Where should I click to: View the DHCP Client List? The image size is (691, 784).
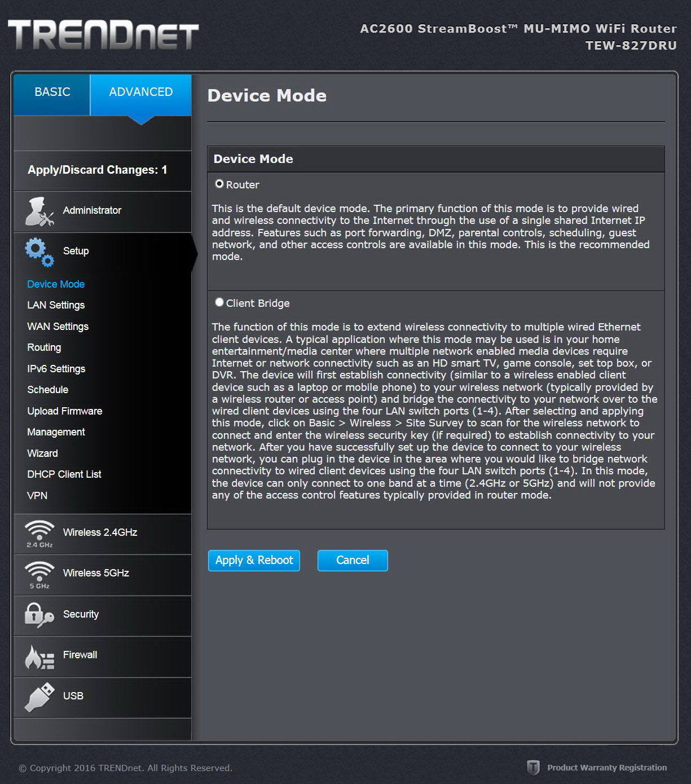click(x=64, y=474)
